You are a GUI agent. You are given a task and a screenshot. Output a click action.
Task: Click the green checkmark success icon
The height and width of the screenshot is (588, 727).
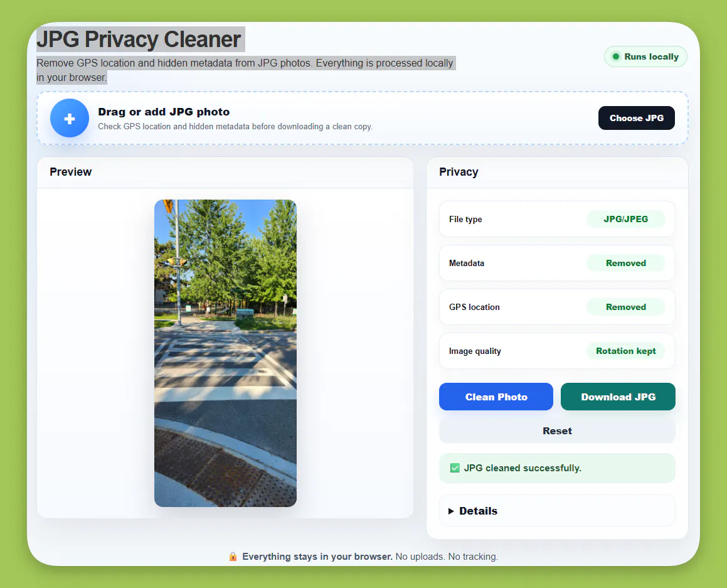(x=455, y=468)
